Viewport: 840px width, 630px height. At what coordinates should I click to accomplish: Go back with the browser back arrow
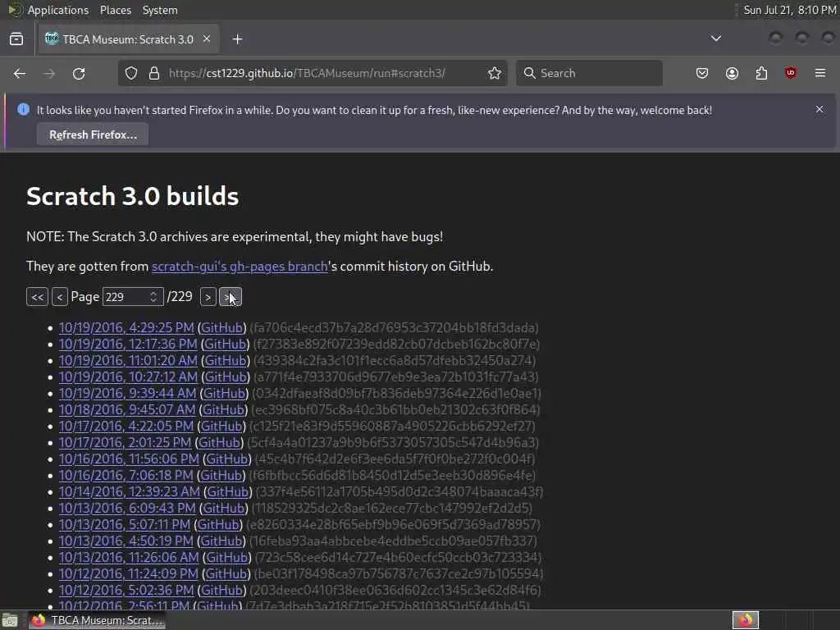click(x=20, y=73)
